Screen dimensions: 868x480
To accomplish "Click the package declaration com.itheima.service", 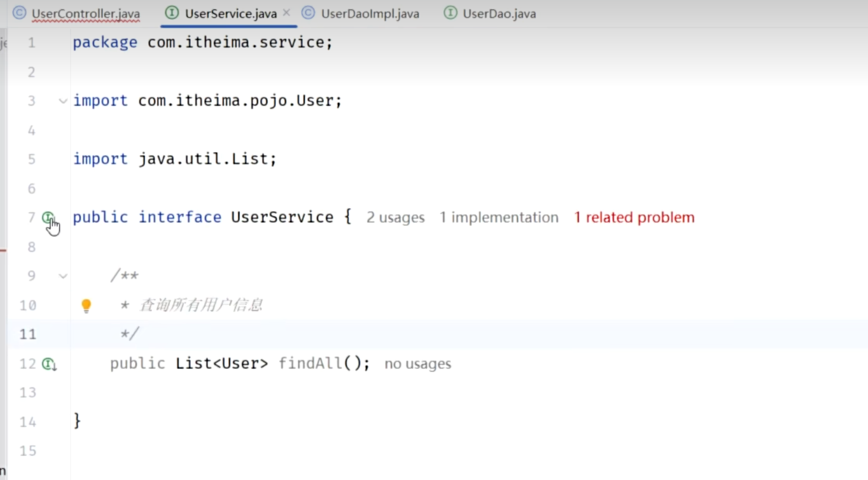I will pos(239,43).
